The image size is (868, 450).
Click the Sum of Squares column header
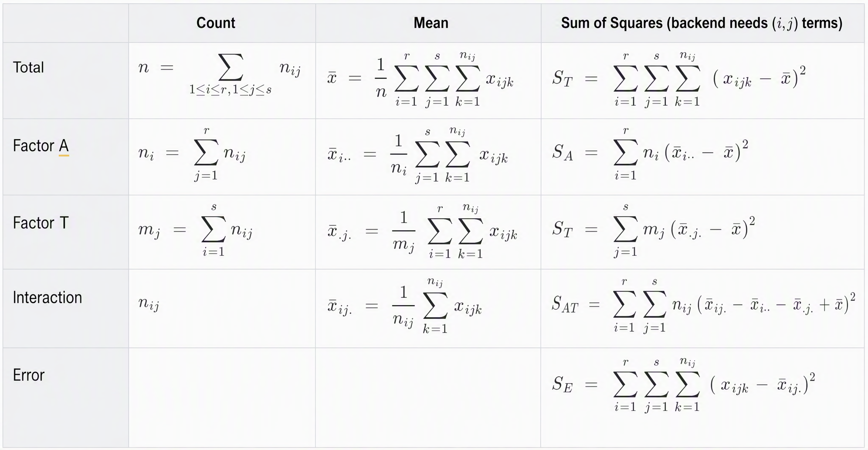(x=702, y=23)
